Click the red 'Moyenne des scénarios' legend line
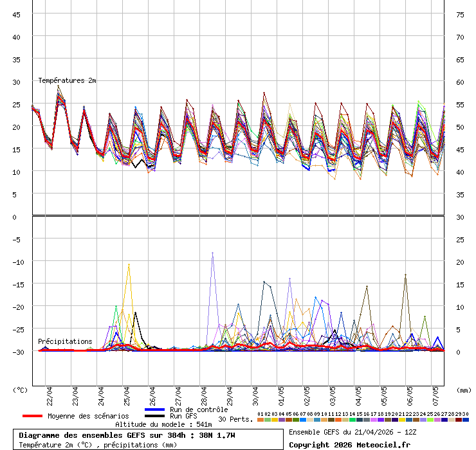Screen dimensions: 476x450 32,416
